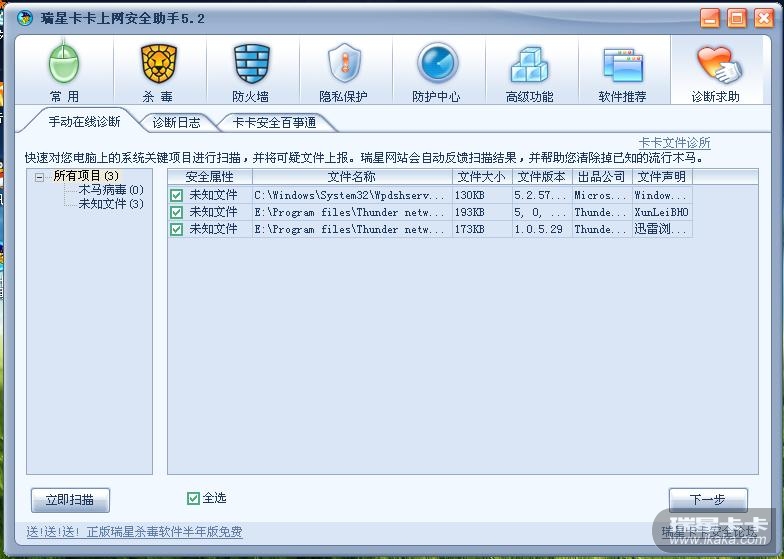The height and width of the screenshot is (559, 784).
Task: Uncheck the Wpdshserv unknown file row
Action: click(x=176, y=195)
